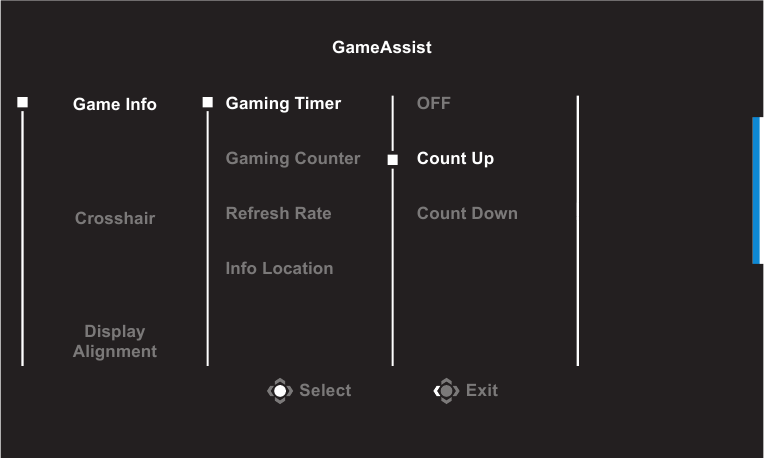
Task: Click the GameAssist title heading
Action: click(x=382, y=47)
